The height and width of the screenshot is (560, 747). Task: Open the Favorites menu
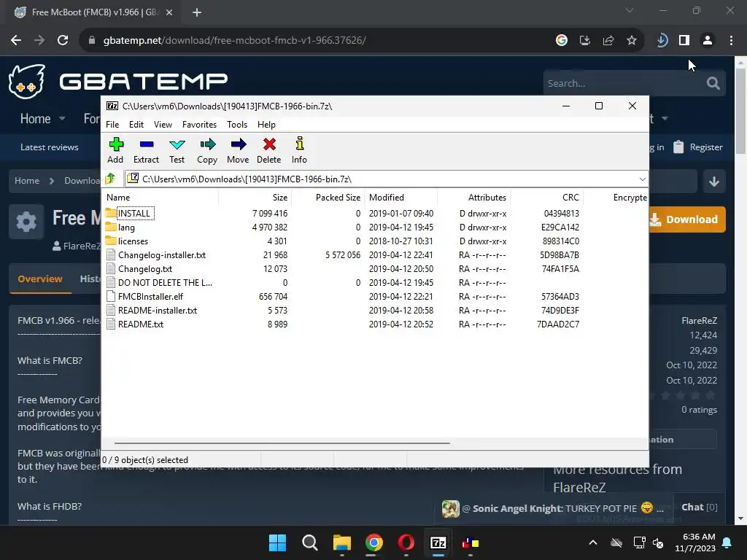click(x=199, y=125)
